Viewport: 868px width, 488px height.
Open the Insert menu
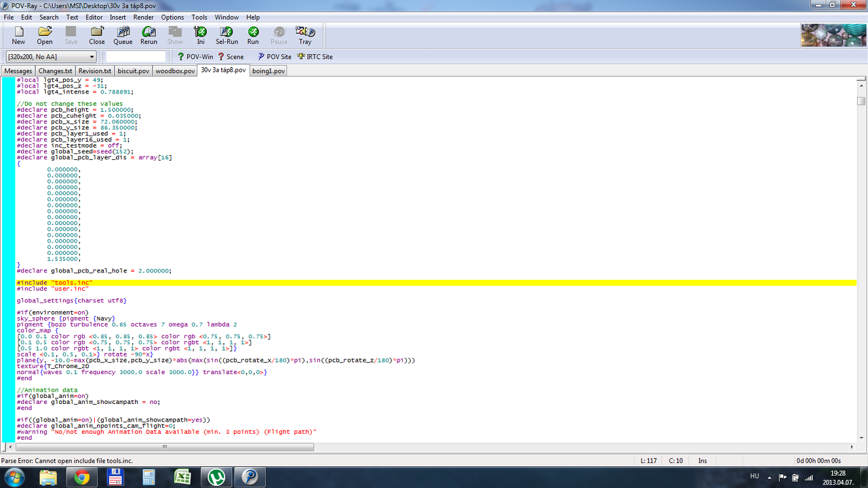tap(118, 17)
